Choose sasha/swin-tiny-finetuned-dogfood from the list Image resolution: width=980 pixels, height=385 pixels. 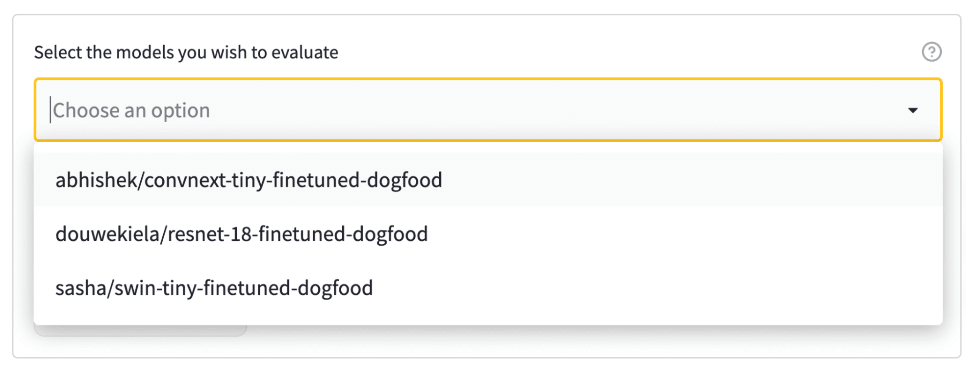[214, 288]
